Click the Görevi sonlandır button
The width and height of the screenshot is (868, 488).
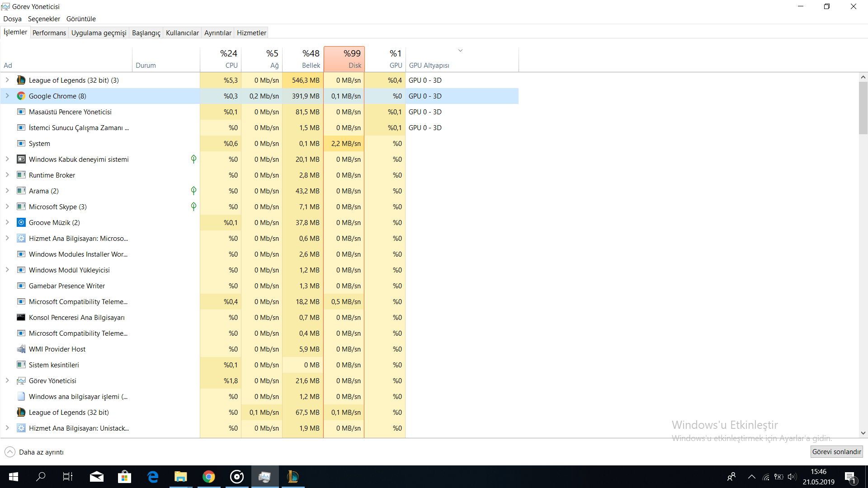click(x=836, y=452)
